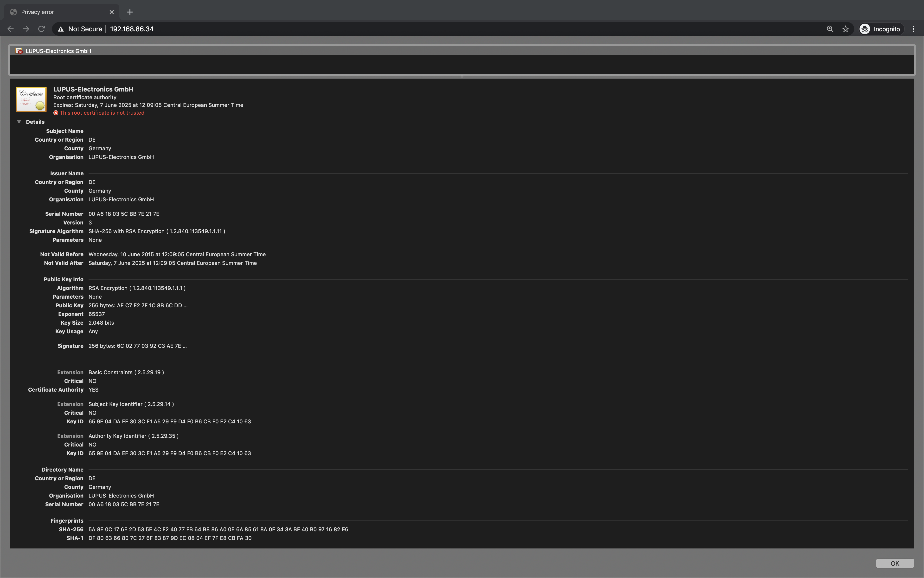Click the Not Secure label in address bar
The image size is (924, 578).
[x=85, y=29]
